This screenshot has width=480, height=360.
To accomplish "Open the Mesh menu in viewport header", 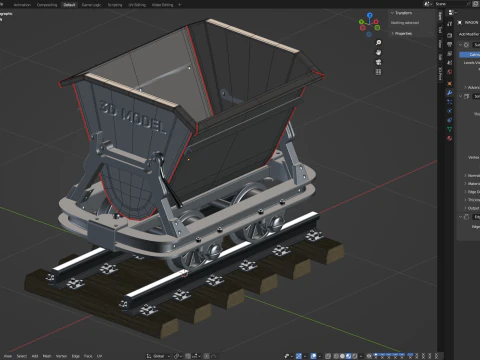I will point(47,356).
